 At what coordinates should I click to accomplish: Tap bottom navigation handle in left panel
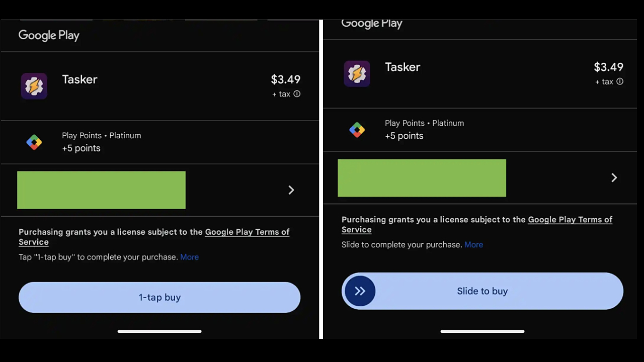(x=159, y=331)
